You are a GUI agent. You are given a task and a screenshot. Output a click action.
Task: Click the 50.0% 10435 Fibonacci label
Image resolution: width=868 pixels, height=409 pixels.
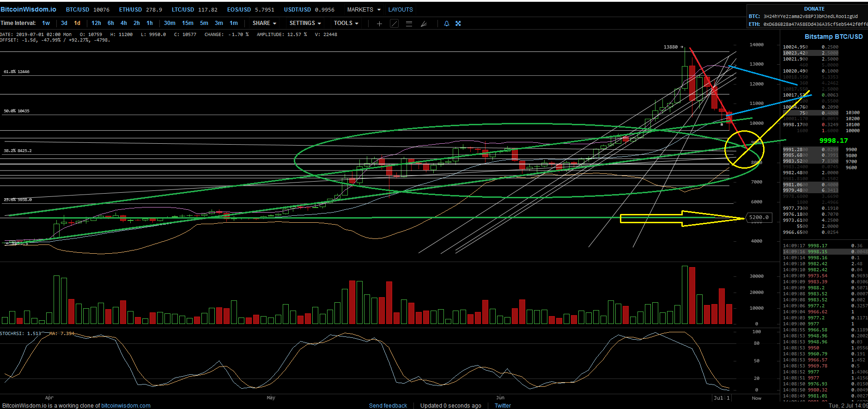click(17, 111)
